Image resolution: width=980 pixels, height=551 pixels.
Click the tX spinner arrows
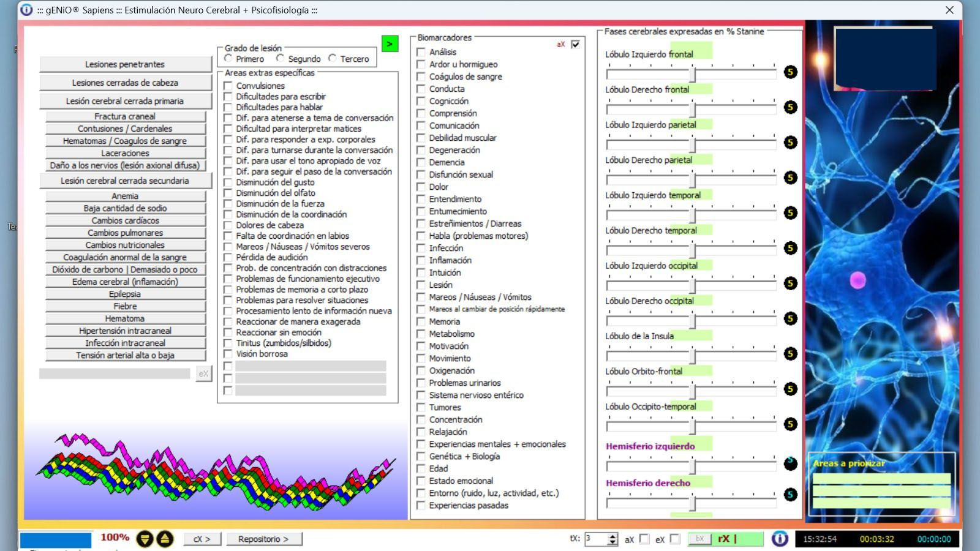click(612, 539)
